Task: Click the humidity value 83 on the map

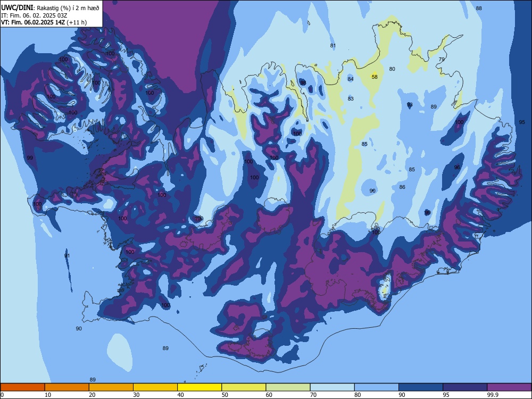Action: (351, 99)
